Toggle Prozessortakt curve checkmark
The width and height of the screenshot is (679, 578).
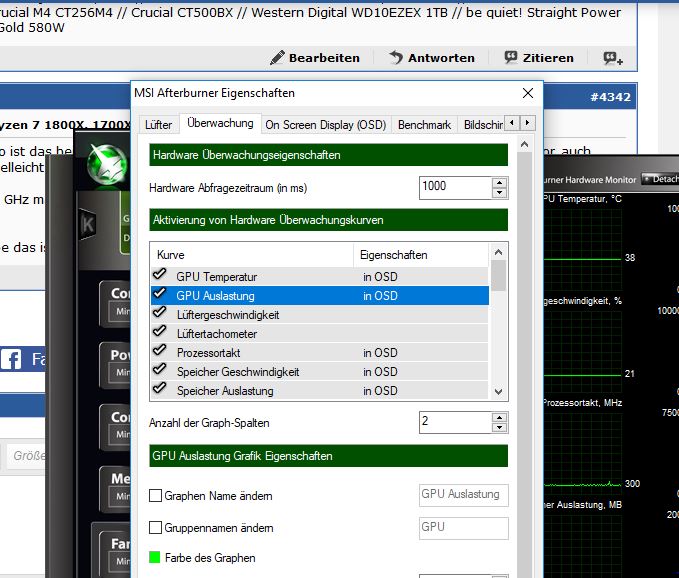pyautogui.click(x=160, y=350)
